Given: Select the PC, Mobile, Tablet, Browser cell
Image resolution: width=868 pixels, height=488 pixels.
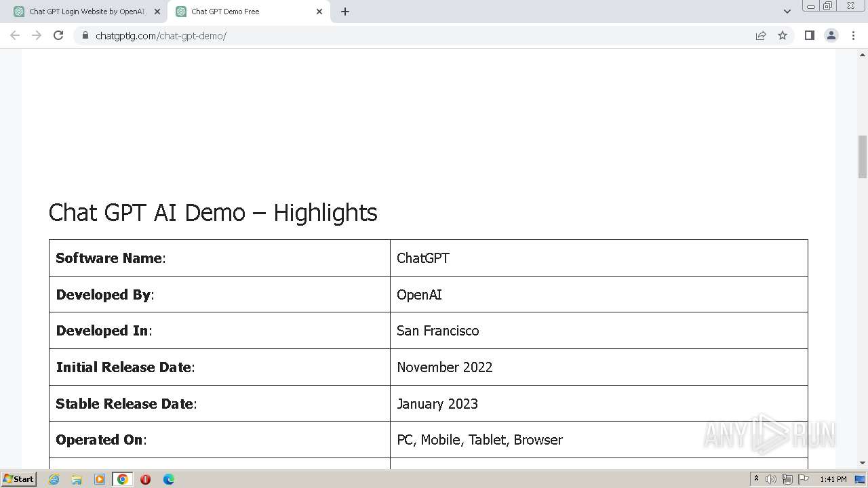Looking at the screenshot, I should [x=599, y=440].
